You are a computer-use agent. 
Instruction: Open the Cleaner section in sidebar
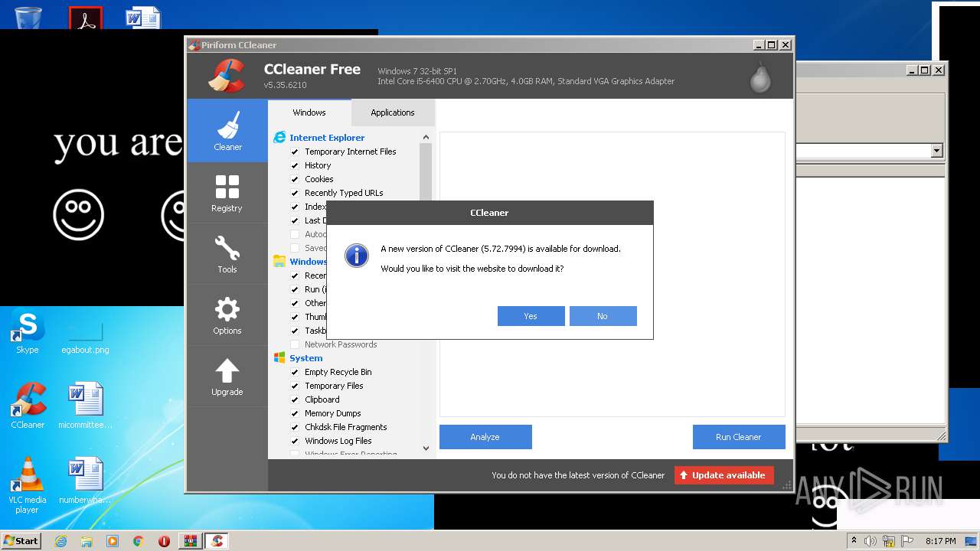click(227, 131)
